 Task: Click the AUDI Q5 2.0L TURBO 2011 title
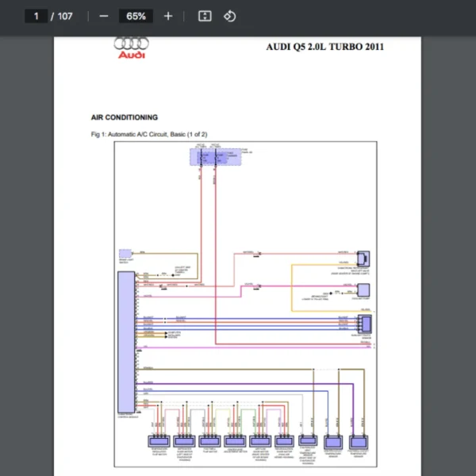pos(324,47)
